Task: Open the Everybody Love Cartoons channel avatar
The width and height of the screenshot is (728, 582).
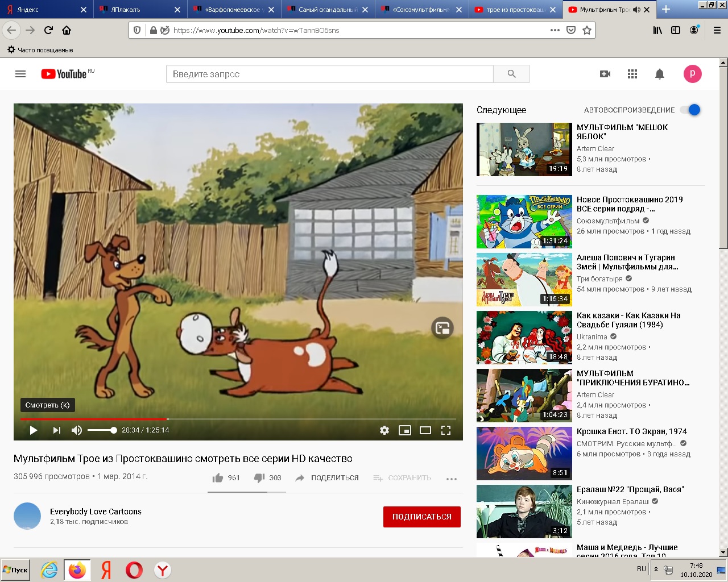Action: [x=27, y=516]
